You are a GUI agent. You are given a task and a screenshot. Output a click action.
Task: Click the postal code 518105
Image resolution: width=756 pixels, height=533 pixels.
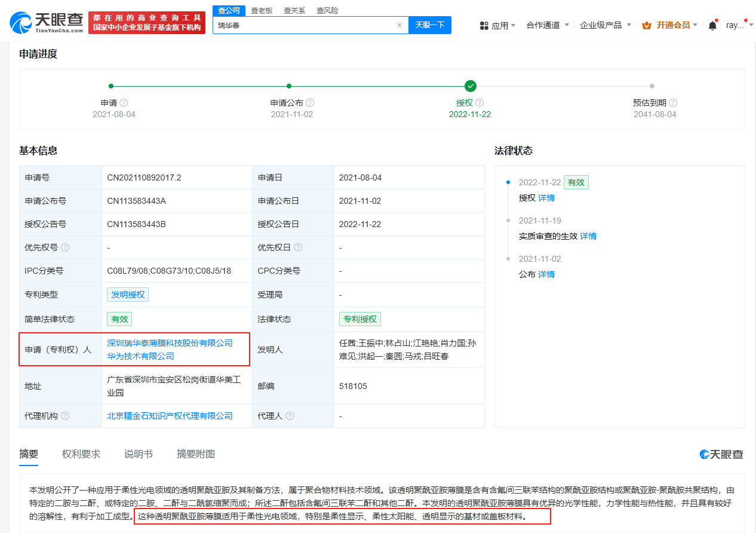(x=353, y=386)
